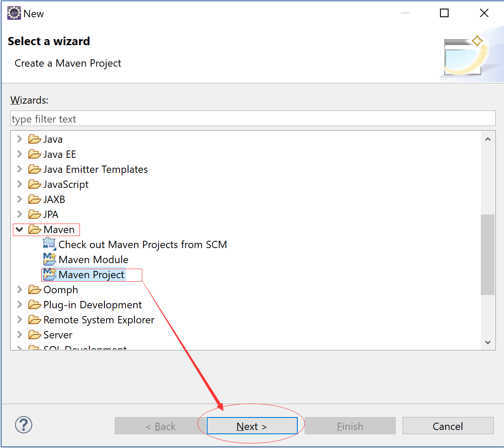Click the Remote System Explorer folder icon

point(34,320)
